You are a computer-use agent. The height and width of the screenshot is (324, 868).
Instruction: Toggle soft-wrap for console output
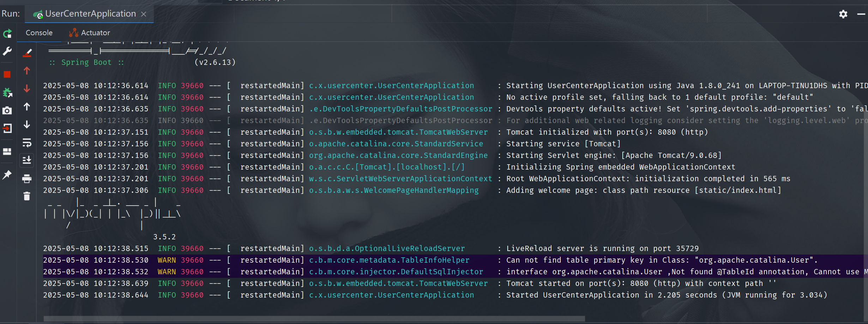(x=27, y=143)
